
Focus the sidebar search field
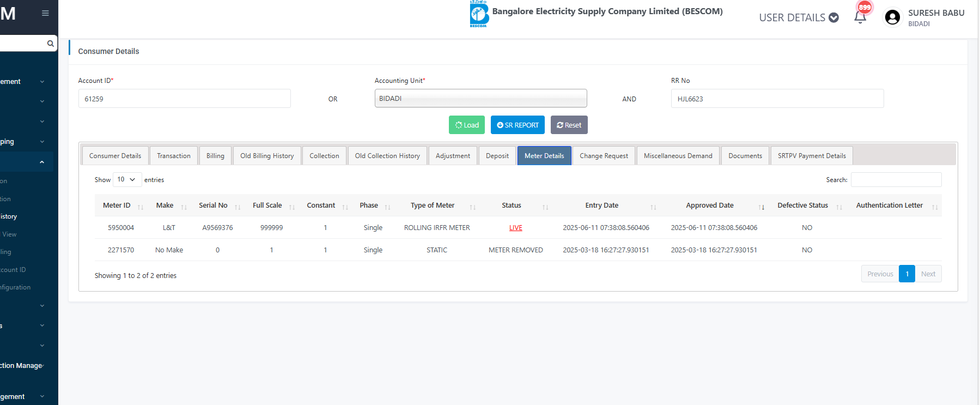click(23, 44)
